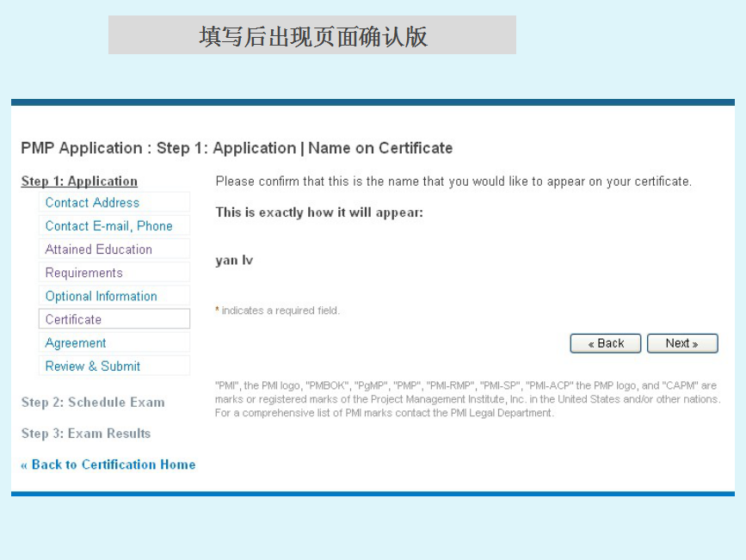Select the Certificate sidebar item
The width and height of the screenshot is (746, 560).
[73, 319]
